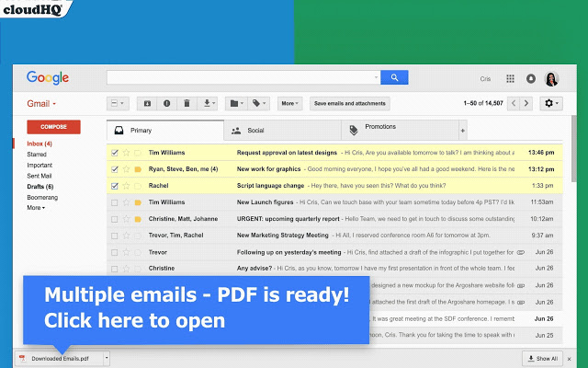Open the Important folder

pyautogui.click(x=40, y=166)
